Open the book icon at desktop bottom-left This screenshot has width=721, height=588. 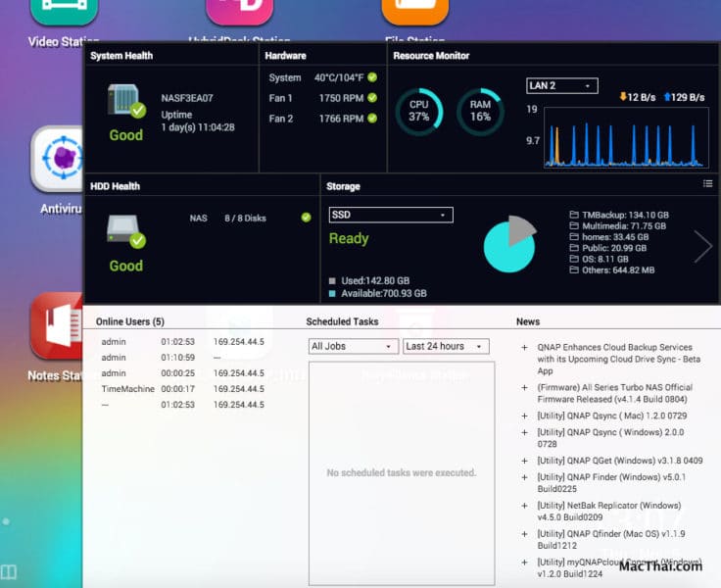(8, 572)
